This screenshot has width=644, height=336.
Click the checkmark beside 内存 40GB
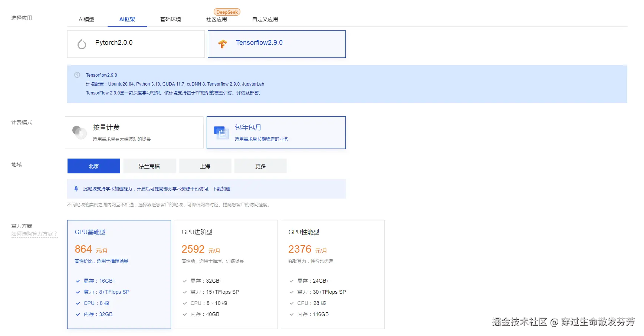point(185,314)
